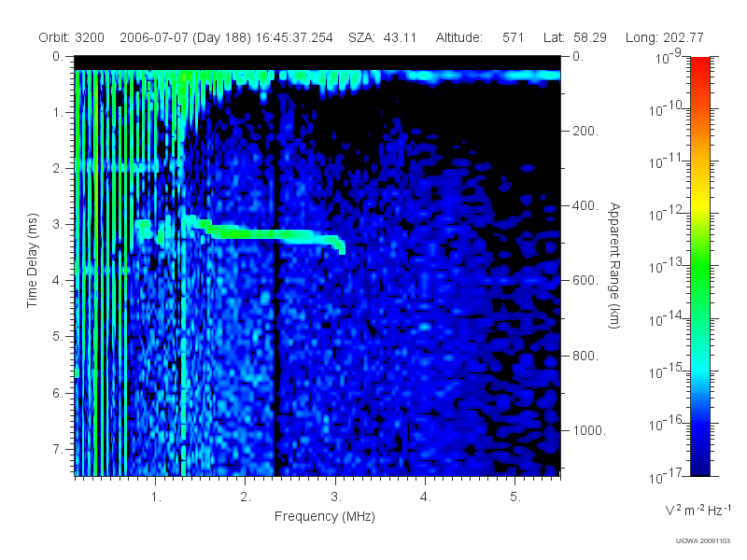This screenshot has height=560, width=747.
Task: Click the 'SZA: 43.11' value
Action: click(382, 37)
